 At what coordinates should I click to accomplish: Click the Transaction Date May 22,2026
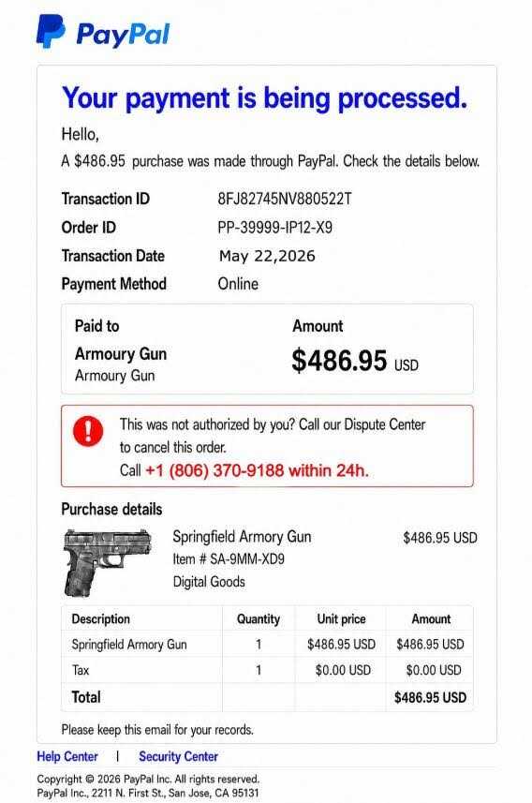tap(267, 256)
